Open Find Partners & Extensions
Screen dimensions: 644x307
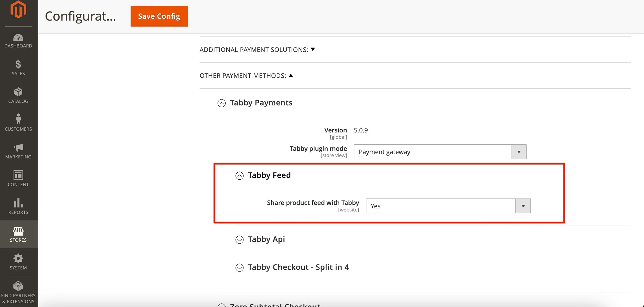tap(18, 293)
